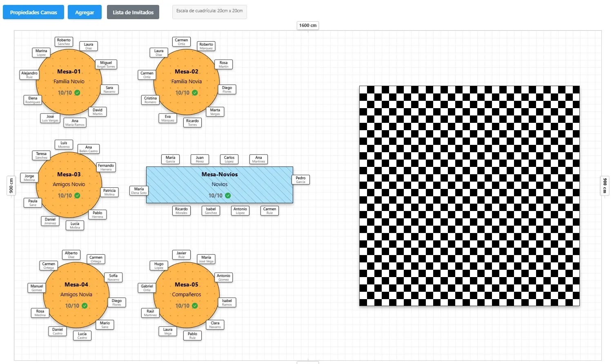
Task: Click the green checkmark on Mesa-01
Action: (77, 93)
